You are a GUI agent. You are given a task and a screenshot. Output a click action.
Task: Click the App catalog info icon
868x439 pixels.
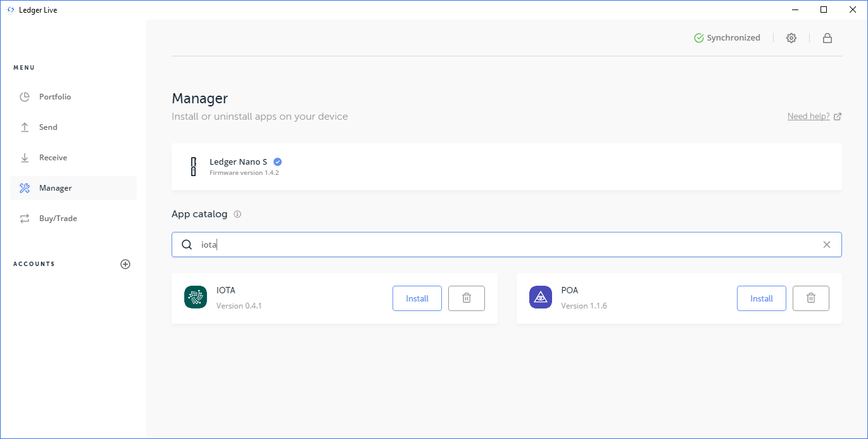point(237,214)
